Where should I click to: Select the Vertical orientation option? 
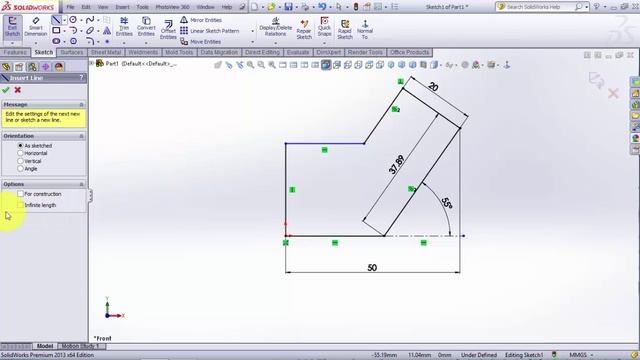click(x=20, y=161)
